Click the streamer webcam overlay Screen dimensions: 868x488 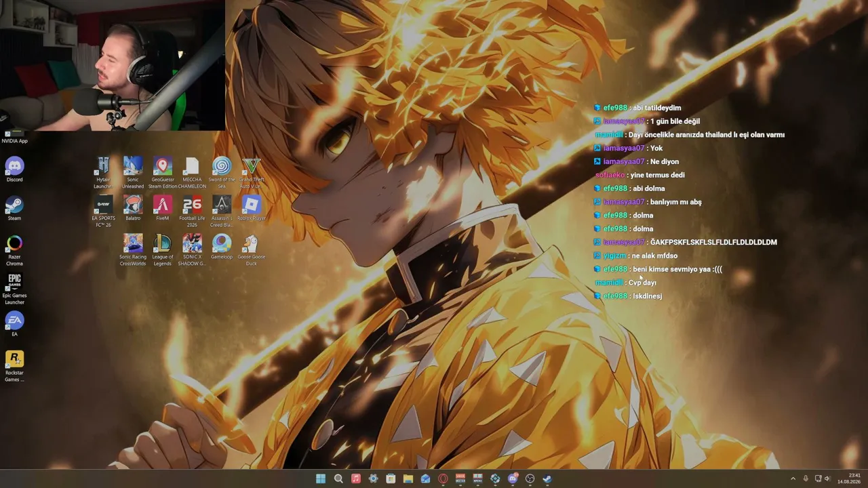(113, 65)
